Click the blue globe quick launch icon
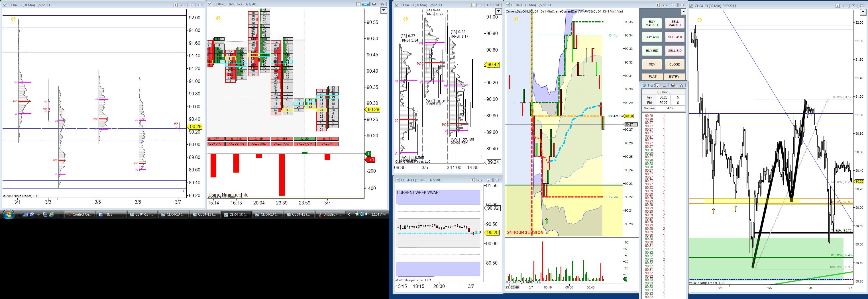The image size is (868, 299). coord(32,214)
